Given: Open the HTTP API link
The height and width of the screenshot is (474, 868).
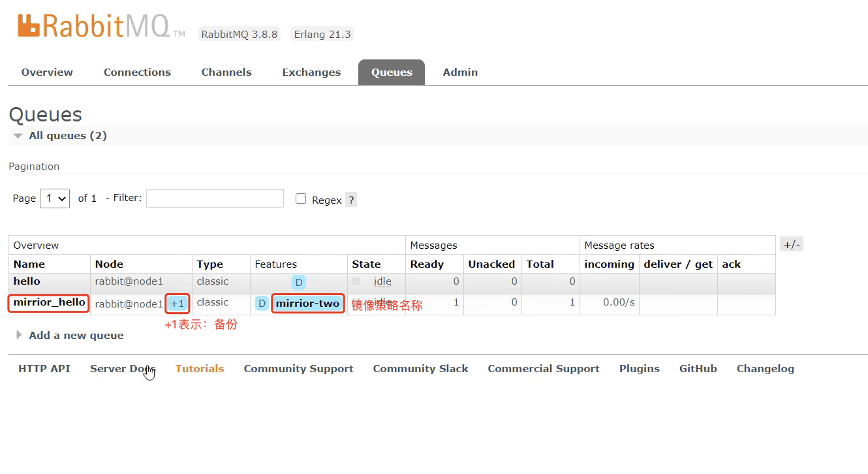Looking at the screenshot, I should pyautogui.click(x=44, y=369).
